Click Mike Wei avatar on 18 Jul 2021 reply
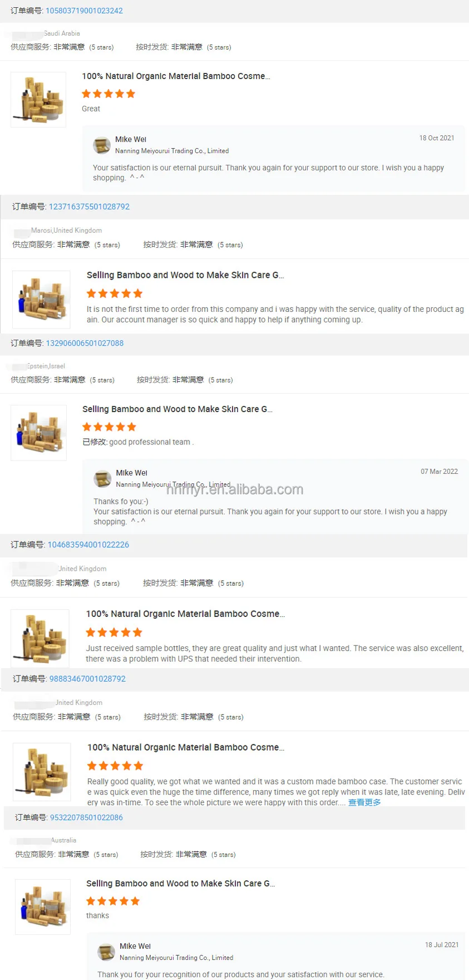The width and height of the screenshot is (469, 980). pyautogui.click(x=106, y=952)
